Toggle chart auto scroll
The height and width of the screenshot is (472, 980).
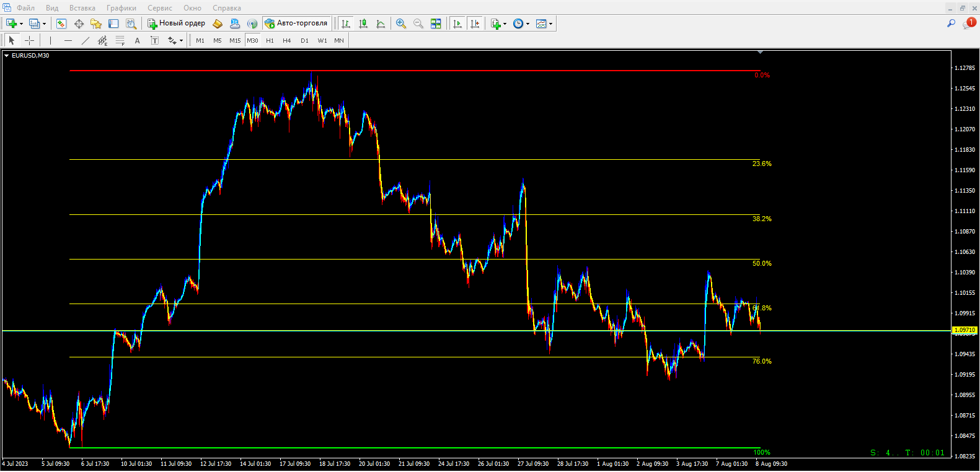(457, 24)
